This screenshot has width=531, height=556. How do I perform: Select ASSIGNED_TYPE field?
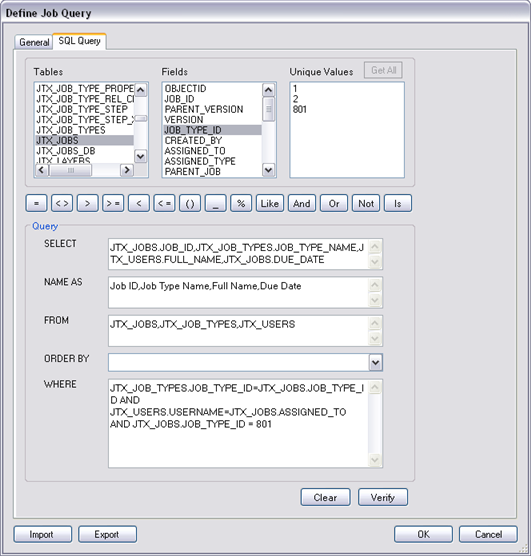coord(212,161)
